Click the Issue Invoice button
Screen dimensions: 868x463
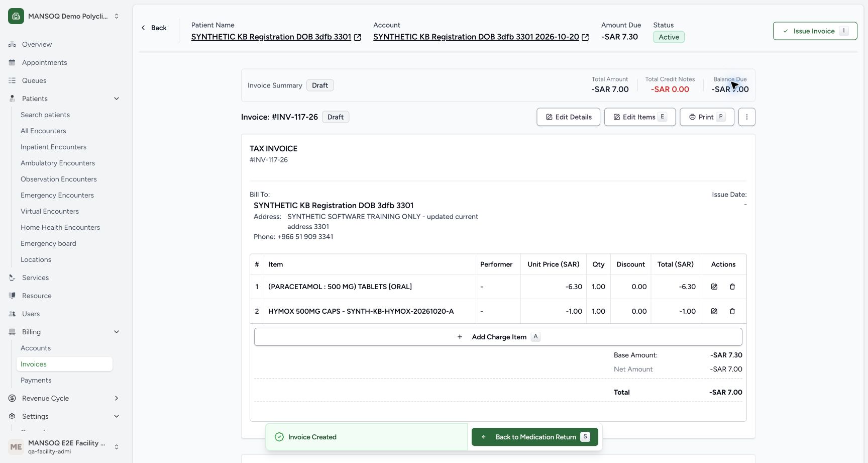tap(815, 31)
